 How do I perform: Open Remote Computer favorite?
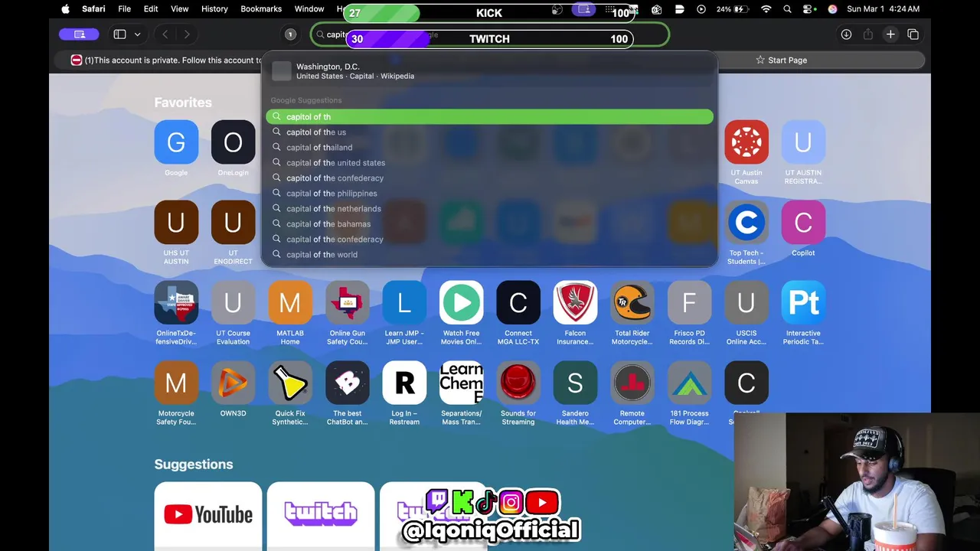632,383
